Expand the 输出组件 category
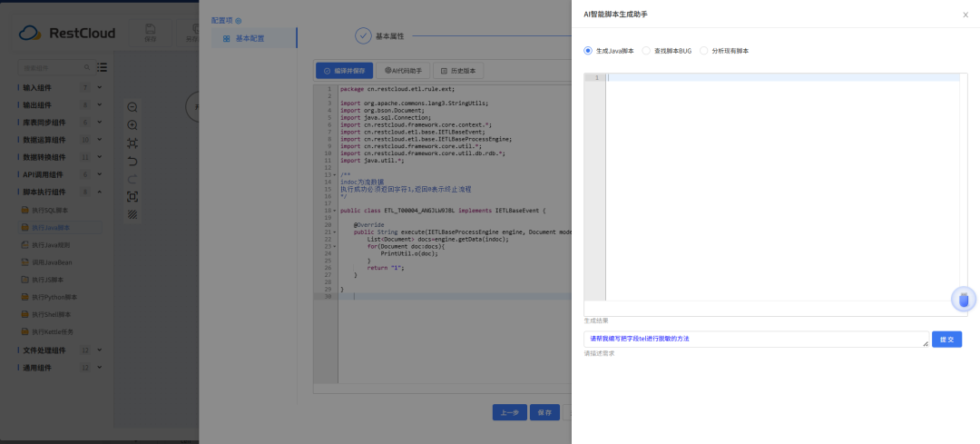Viewport: 980px width, 444px height. coord(100,105)
